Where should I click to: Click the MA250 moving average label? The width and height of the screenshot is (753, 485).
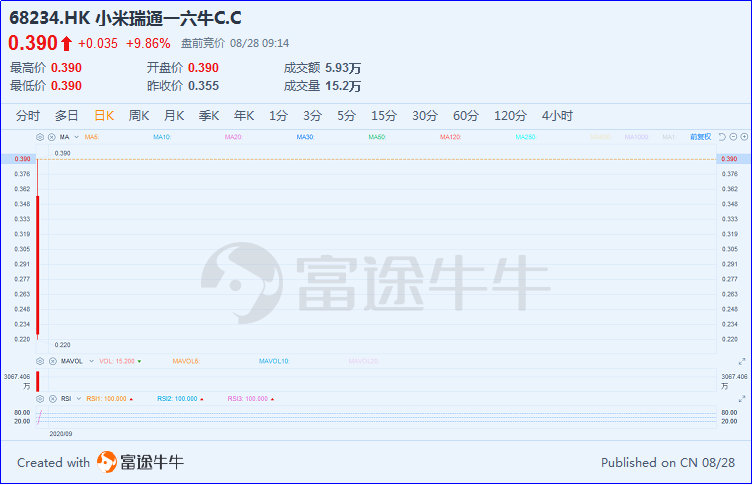pos(525,137)
